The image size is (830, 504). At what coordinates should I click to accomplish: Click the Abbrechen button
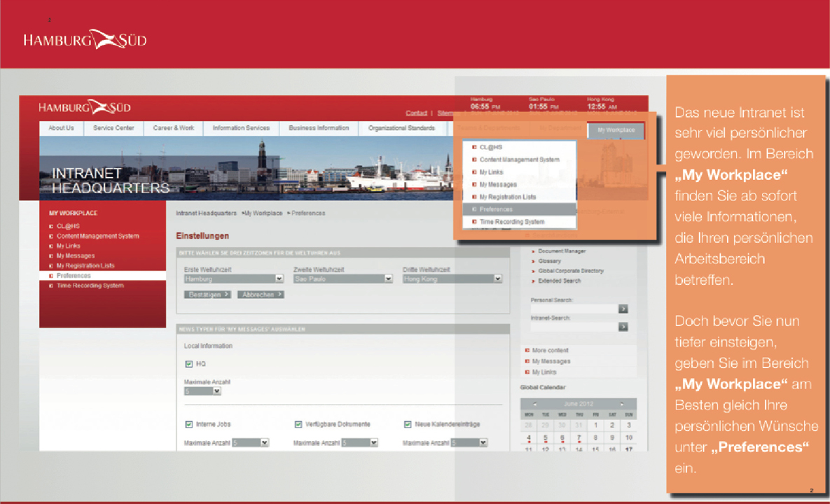(x=261, y=295)
